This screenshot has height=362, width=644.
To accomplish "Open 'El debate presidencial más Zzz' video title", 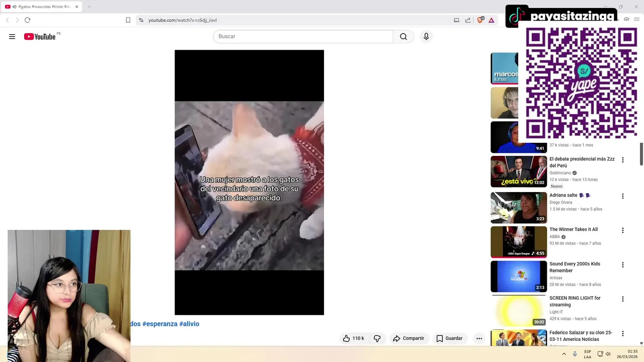I will [x=582, y=162].
